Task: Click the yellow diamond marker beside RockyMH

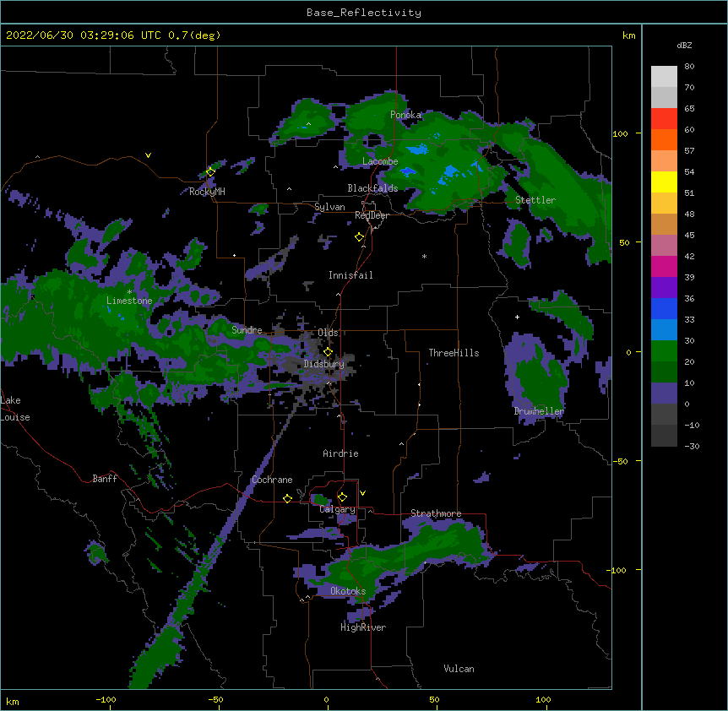Action: point(210,171)
